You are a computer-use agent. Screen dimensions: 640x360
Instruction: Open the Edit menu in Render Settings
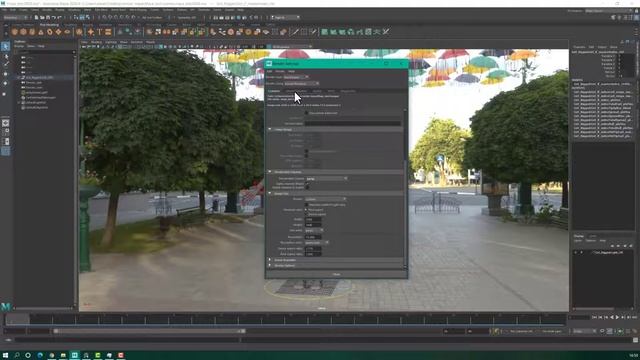click(x=269, y=71)
